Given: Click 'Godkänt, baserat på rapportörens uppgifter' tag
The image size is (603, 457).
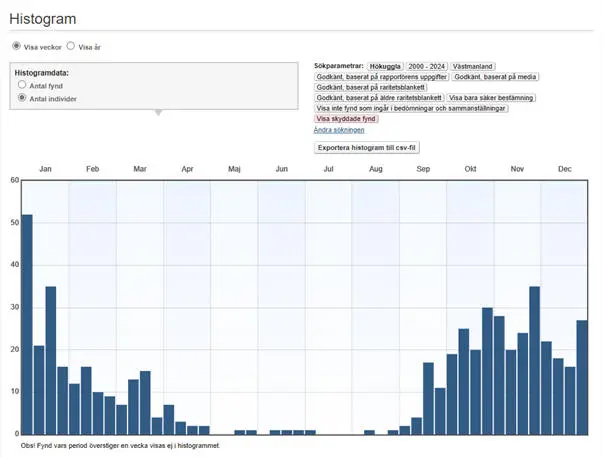Looking at the screenshot, I should [x=381, y=76].
